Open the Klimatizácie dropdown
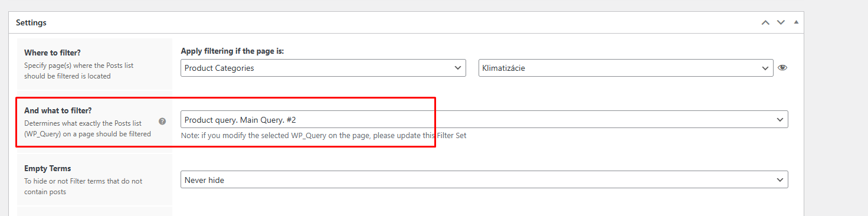The width and height of the screenshot is (868, 216). (625, 68)
